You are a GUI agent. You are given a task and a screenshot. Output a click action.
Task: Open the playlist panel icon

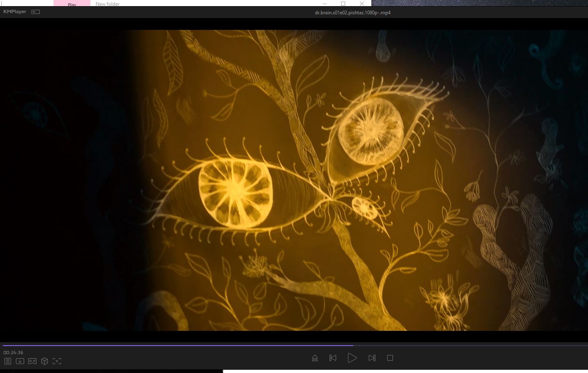pyautogui.click(x=7, y=361)
